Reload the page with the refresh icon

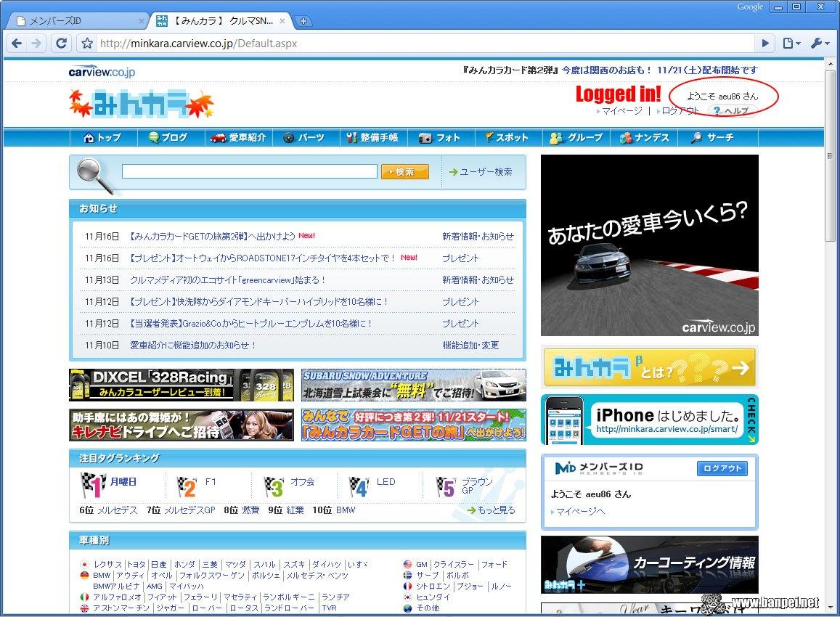coord(62,44)
